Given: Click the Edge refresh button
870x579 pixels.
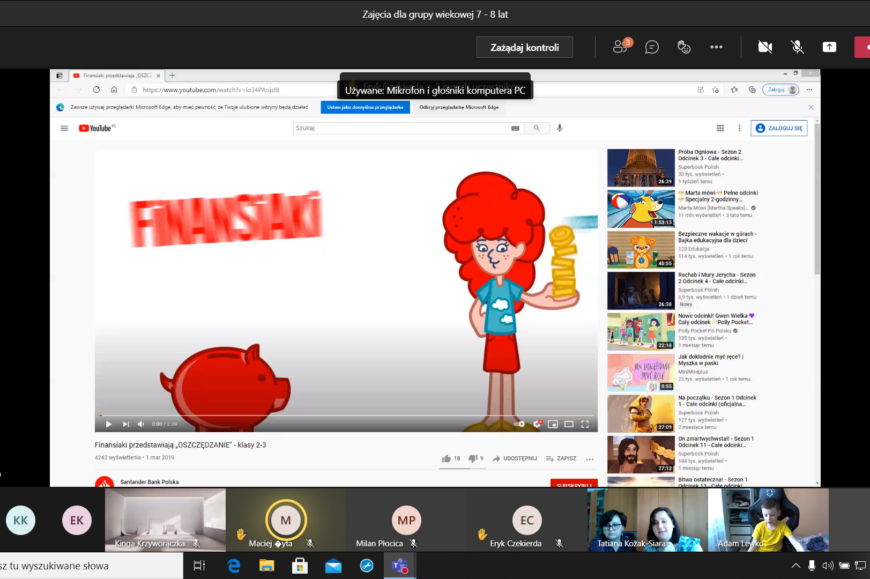Looking at the screenshot, I should 97,90.
